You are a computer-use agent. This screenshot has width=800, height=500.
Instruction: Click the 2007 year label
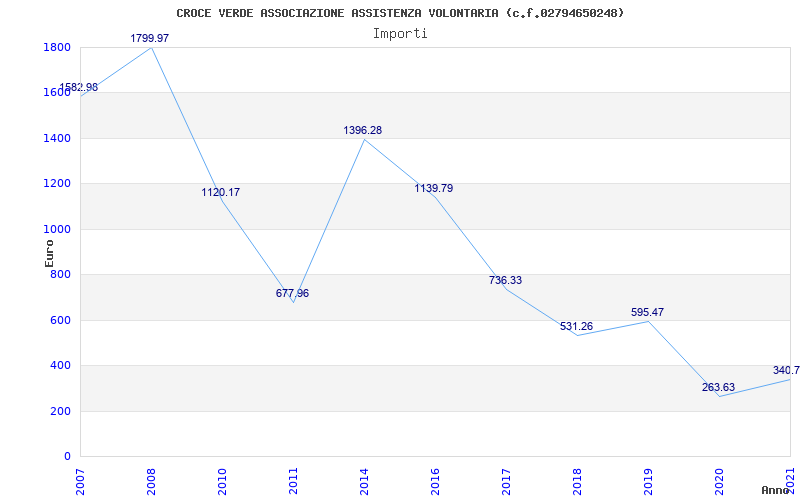tap(80, 482)
